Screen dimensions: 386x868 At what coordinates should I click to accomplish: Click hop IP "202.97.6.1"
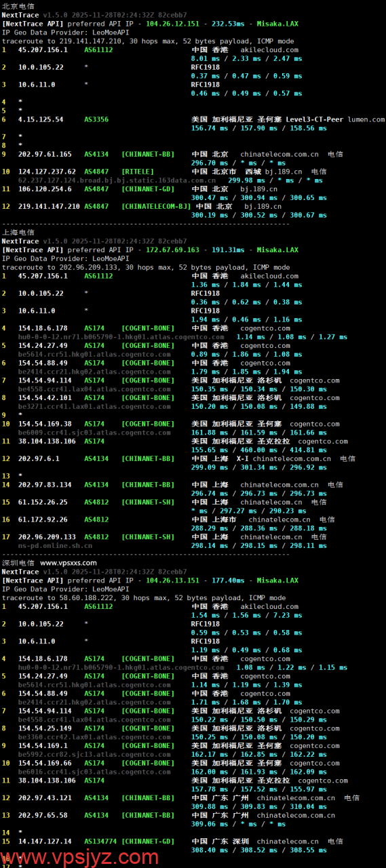tap(39, 458)
